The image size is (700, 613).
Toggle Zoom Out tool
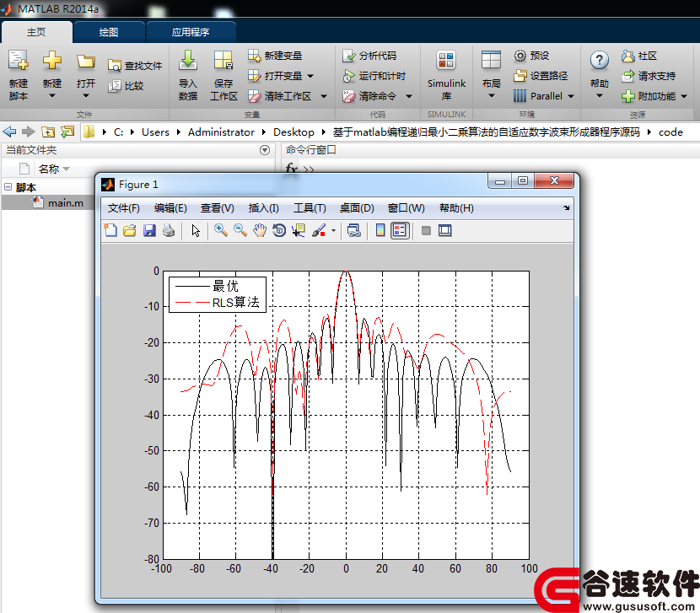click(240, 230)
